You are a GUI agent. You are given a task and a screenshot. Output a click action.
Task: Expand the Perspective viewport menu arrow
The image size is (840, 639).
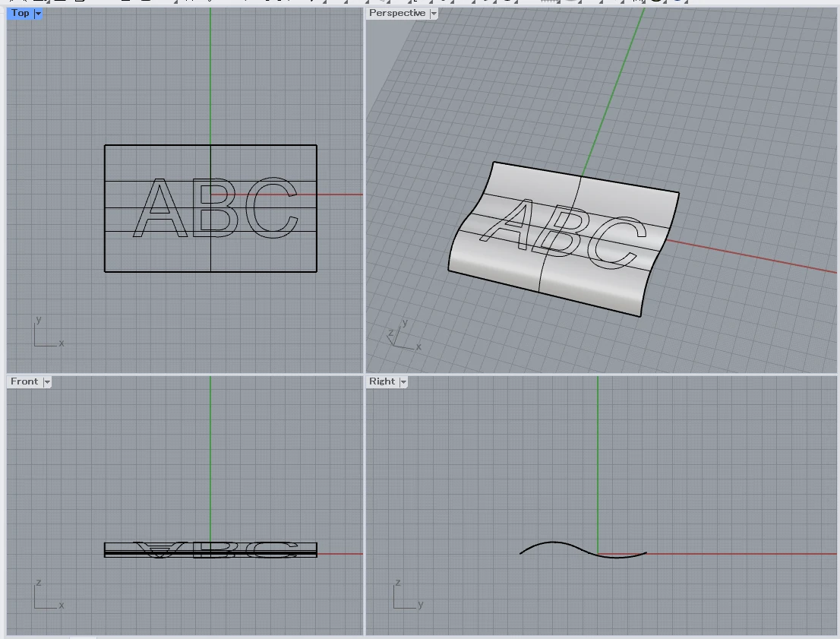[434, 14]
